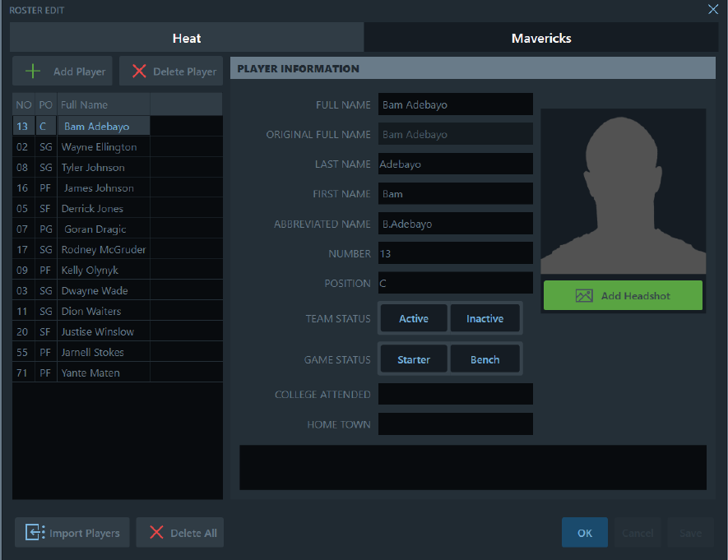Click the Full Name input field

click(x=455, y=104)
